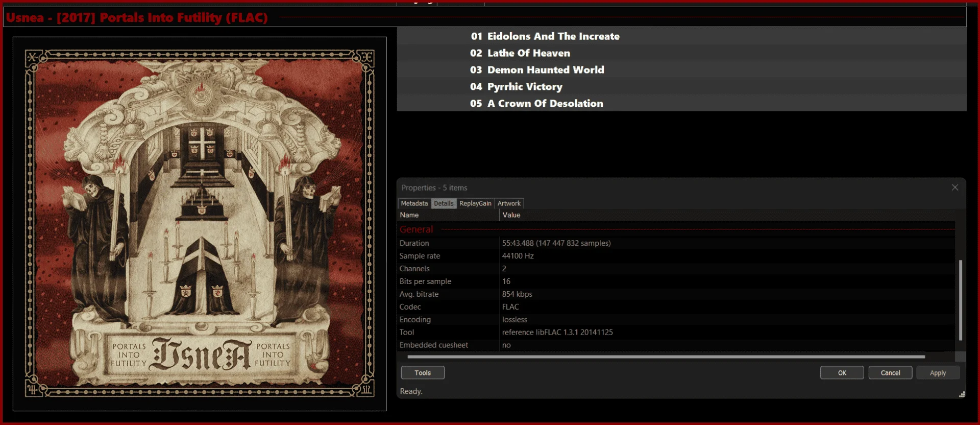Image resolution: width=980 pixels, height=425 pixels.
Task: Select track 04 Pyrrhic Victory
Action: point(681,87)
